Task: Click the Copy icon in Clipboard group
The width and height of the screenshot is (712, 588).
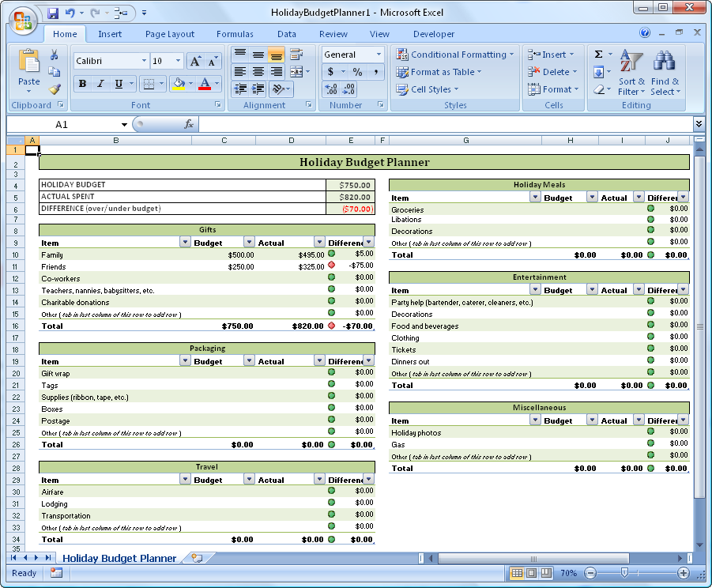Action: pos(54,72)
